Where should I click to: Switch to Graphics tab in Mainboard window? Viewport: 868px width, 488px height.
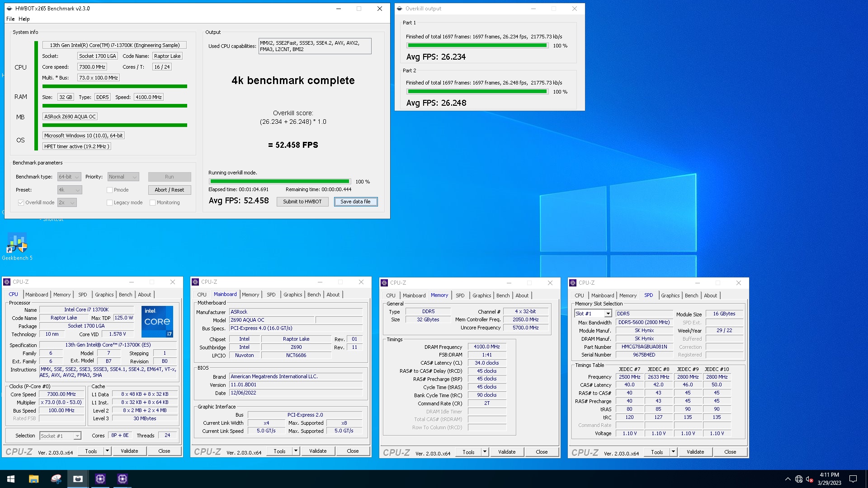293,295
